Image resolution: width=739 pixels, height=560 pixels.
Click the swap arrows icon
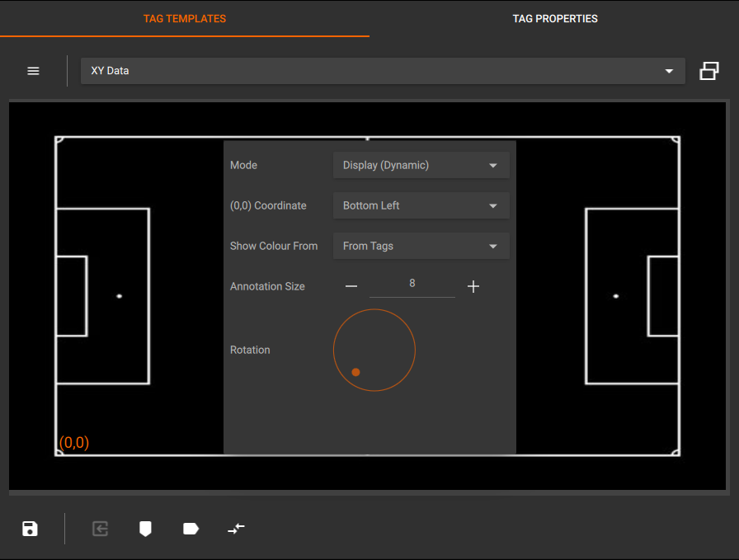click(x=236, y=529)
